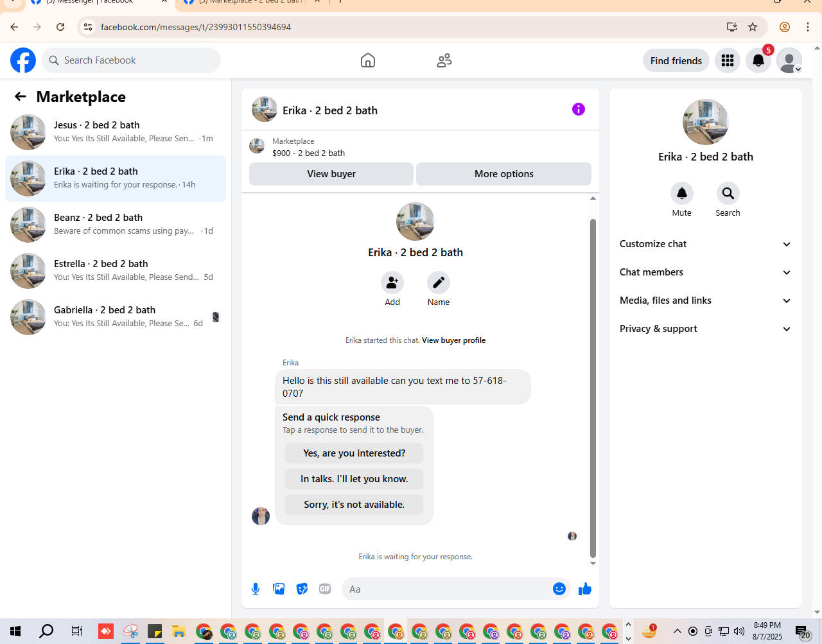Open the Chrome three-dot menu

pyautogui.click(x=808, y=27)
